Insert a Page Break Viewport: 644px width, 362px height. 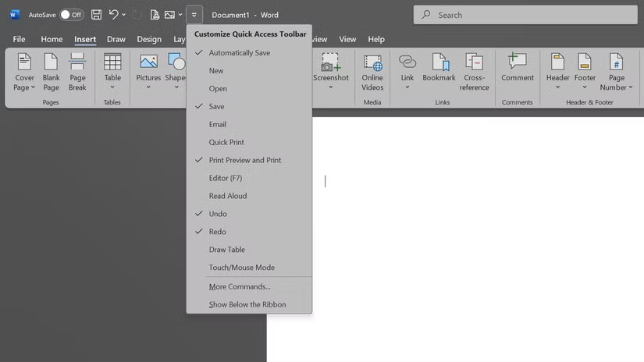[77, 72]
